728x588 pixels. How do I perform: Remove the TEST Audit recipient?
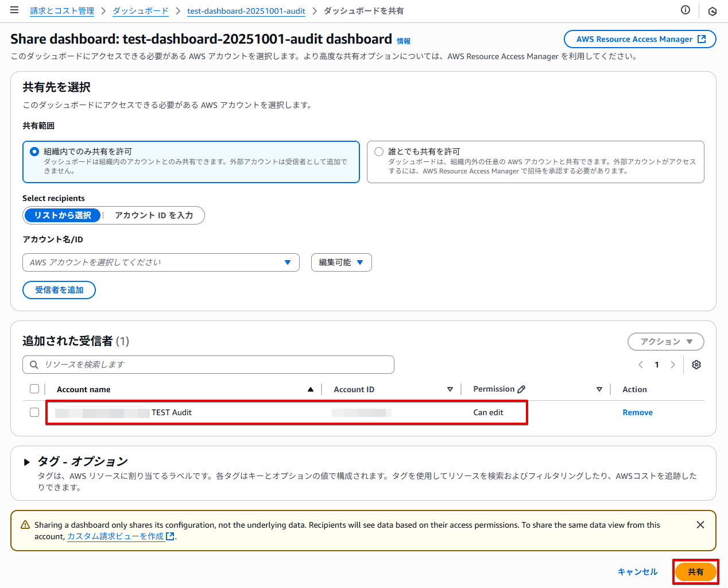[638, 412]
